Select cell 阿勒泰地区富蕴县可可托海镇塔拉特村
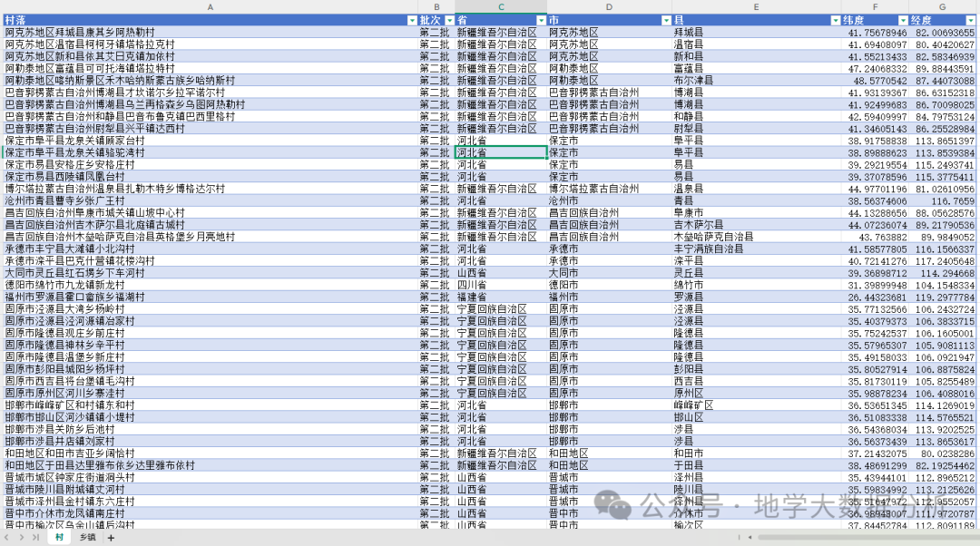 (x=211, y=69)
